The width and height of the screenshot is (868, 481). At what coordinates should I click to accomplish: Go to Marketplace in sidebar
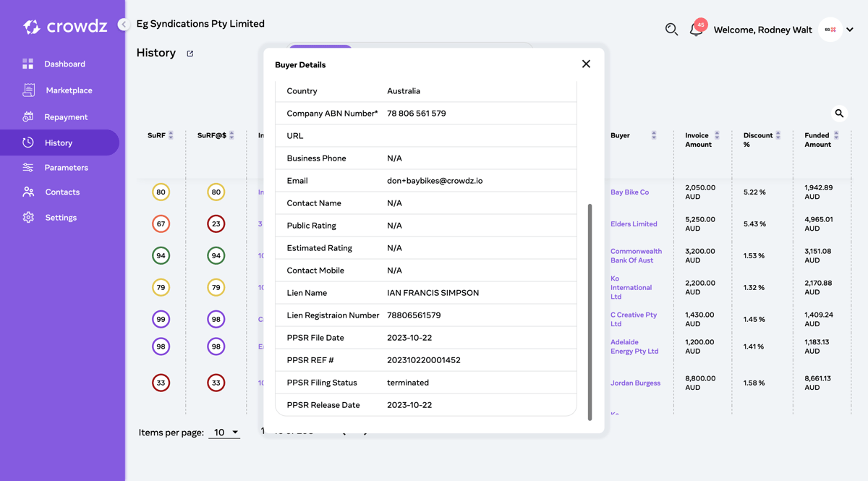(69, 90)
